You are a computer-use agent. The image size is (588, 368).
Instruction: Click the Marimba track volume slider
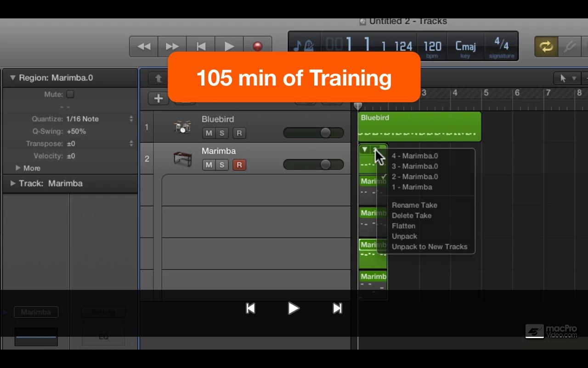click(314, 165)
